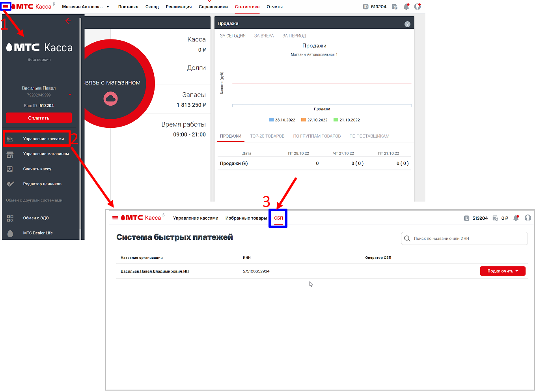Open the Отчеты menu
This screenshot has width=537, height=392.
tap(274, 7)
